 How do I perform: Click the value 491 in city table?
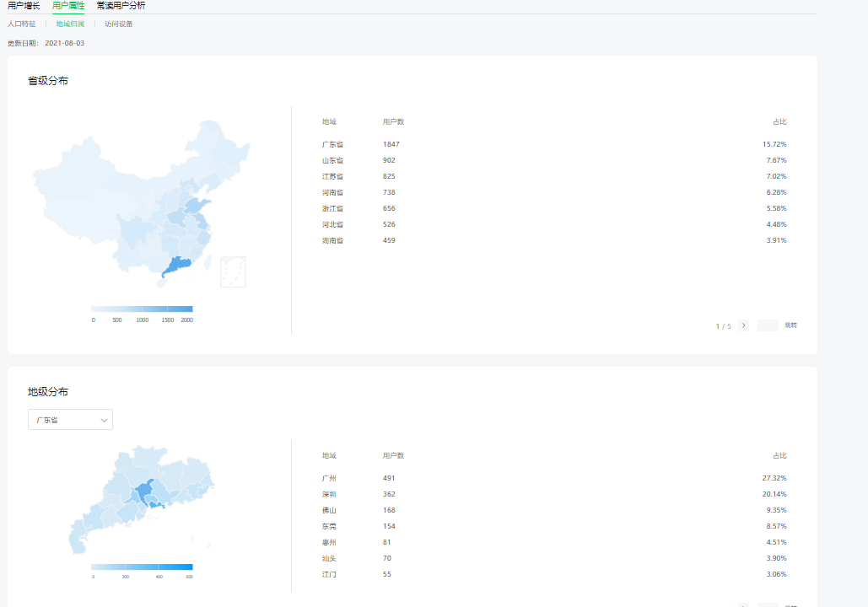coord(389,478)
